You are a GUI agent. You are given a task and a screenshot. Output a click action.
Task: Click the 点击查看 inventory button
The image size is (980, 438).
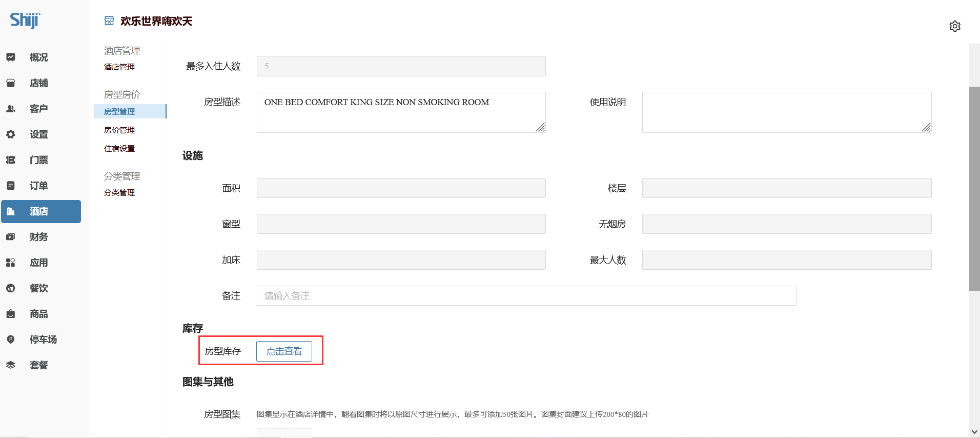(x=284, y=351)
